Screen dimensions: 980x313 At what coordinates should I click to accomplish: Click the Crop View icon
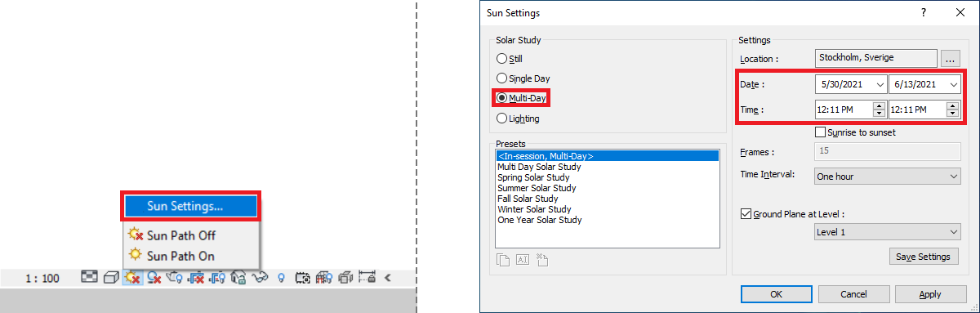click(196, 278)
